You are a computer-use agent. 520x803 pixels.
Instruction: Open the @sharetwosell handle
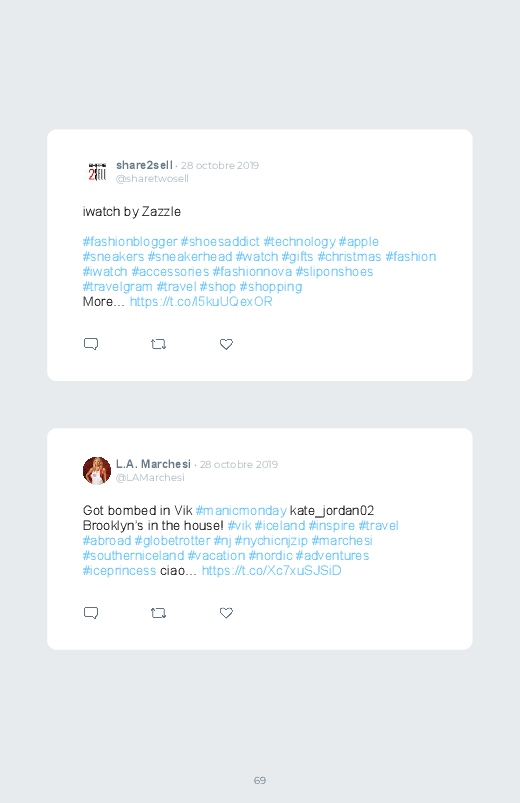point(152,179)
